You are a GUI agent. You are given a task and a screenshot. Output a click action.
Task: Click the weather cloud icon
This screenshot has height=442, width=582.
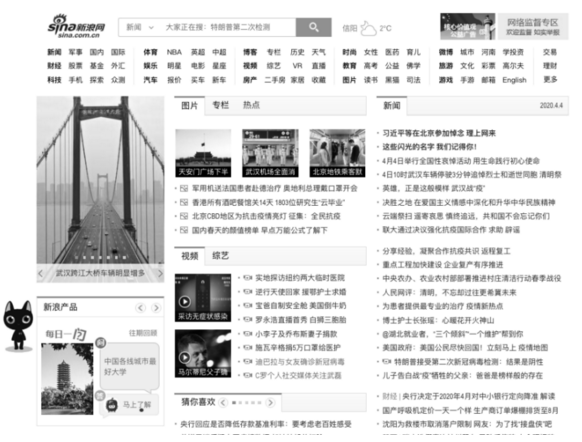[368, 28]
